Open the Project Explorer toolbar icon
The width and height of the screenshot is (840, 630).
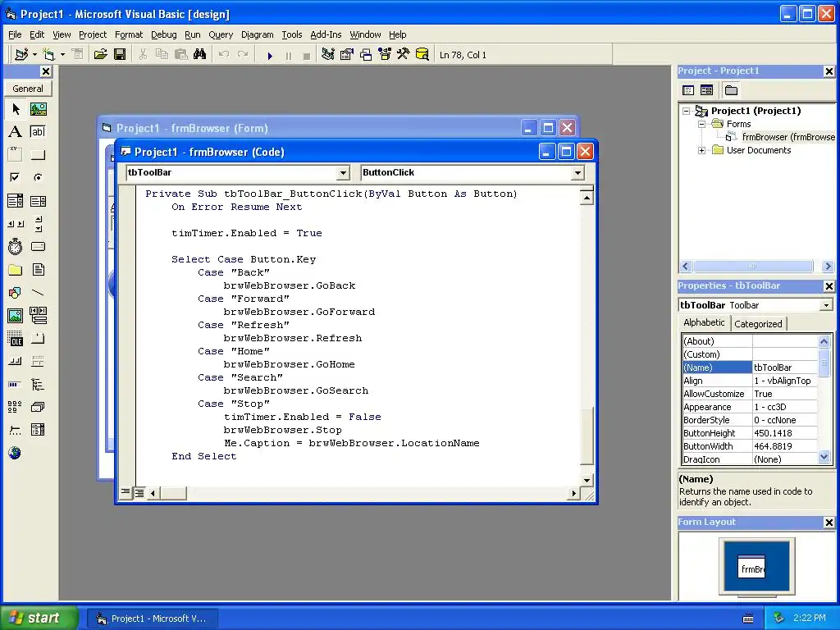coord(328,55)
